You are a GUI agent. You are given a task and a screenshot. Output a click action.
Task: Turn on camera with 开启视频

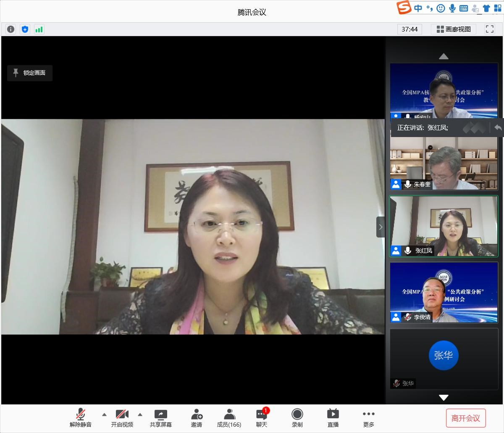click(x=122, y=418)
